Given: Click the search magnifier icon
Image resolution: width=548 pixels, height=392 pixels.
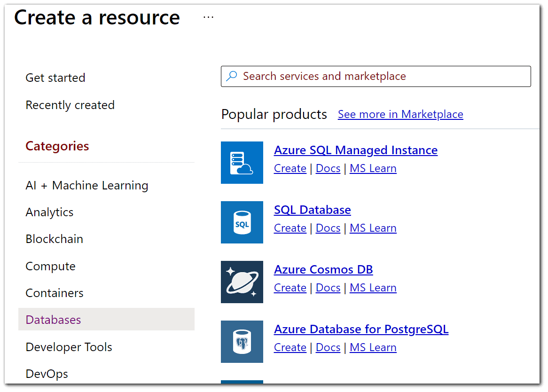Looking at the screenshot, I should pyautogui.click(x=231, y=76).
